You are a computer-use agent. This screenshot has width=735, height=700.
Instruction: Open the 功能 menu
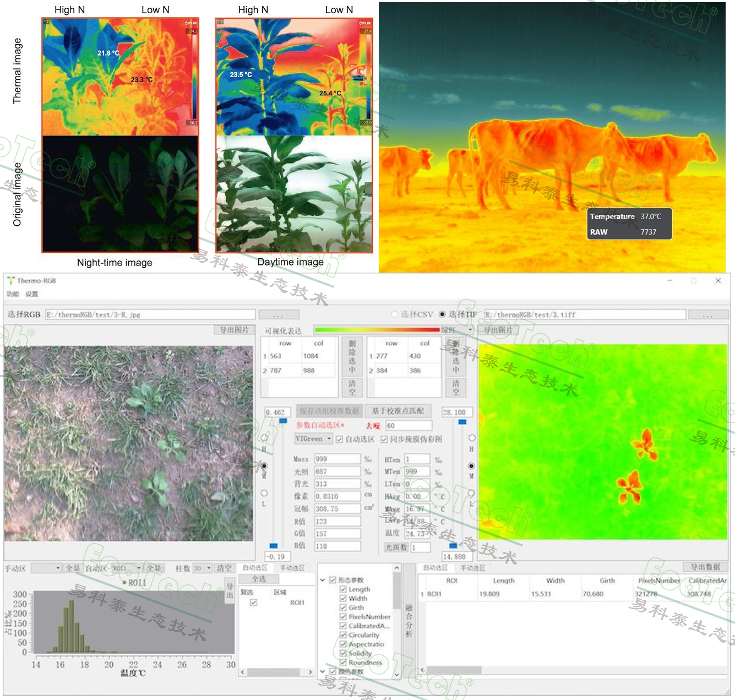coord(13,294)
